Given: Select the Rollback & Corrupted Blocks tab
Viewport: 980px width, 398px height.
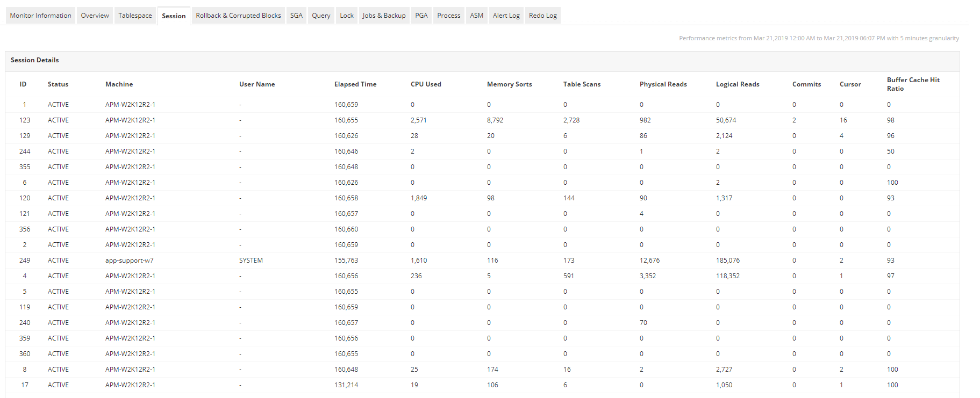Looking at the screenshot, I should pyautogui.click(x=238, y=16).
